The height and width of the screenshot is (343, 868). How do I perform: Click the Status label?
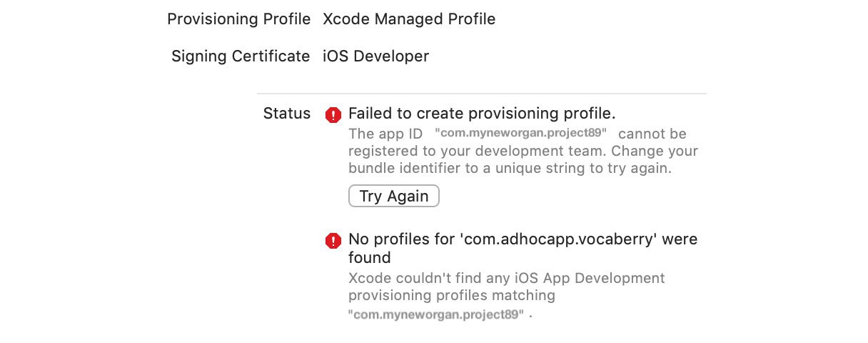coord(287,113)
